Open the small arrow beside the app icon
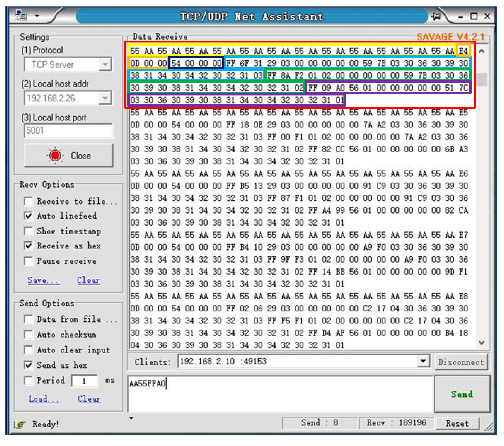This screenshot has width=504, height=446. tap(37, 16)
